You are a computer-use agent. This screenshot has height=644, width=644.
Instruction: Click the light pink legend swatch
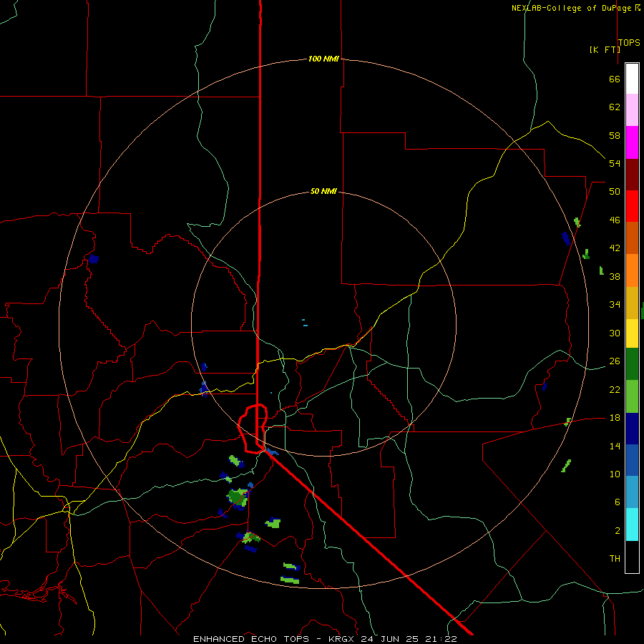click(632, 110)
